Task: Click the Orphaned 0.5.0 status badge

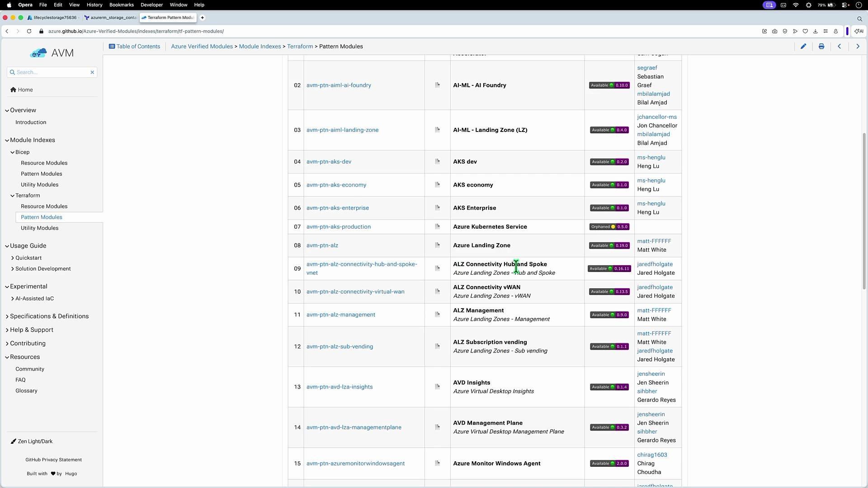Action: pyautogui.click(x=609, y=227)
